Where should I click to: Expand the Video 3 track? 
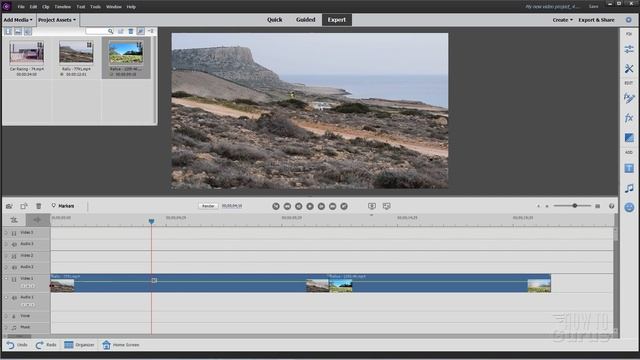(6, 233)
